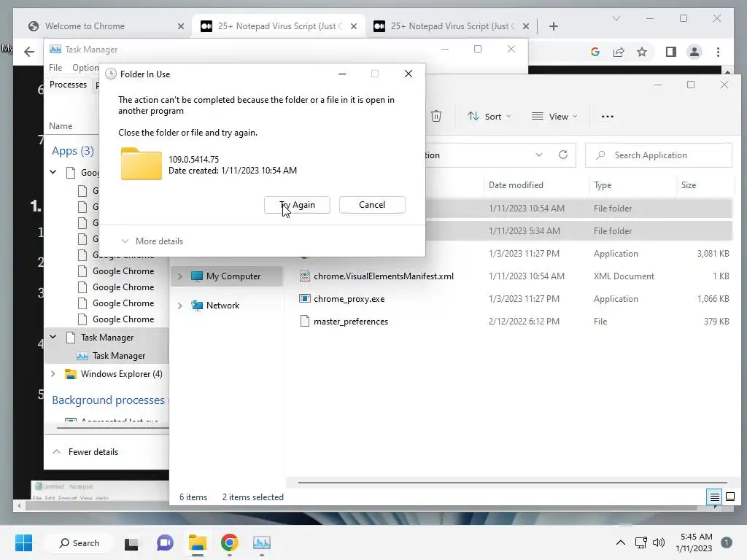Expand My Computer in navigation pane
The image size is (747, 560).
(179, 276)
